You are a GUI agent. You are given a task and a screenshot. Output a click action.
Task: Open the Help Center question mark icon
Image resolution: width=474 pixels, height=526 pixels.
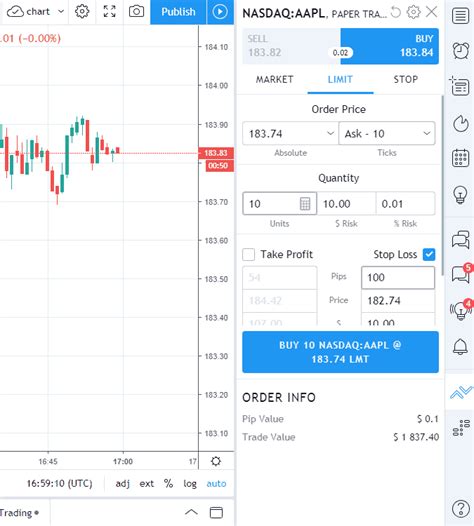click(461, 509)
